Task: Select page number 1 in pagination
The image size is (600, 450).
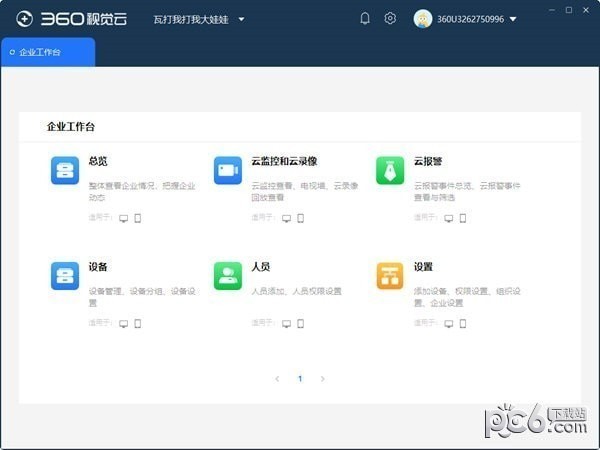Action: [x=300, y=379]
